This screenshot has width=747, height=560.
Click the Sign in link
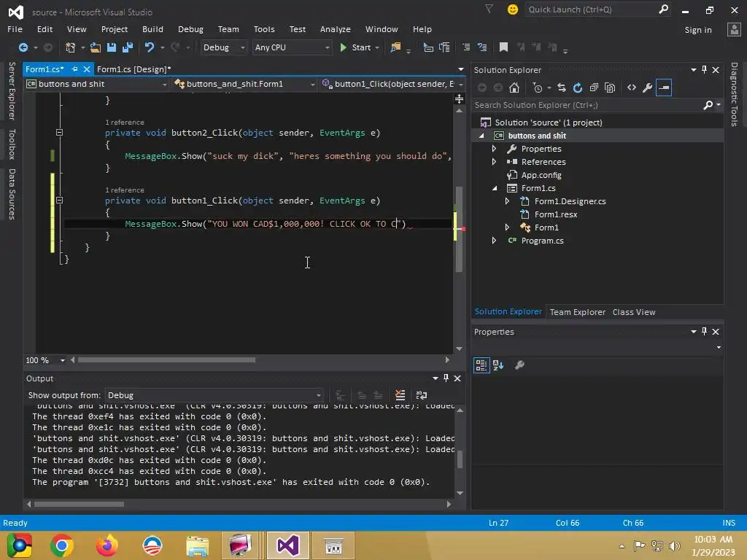(x=698, y=29)
